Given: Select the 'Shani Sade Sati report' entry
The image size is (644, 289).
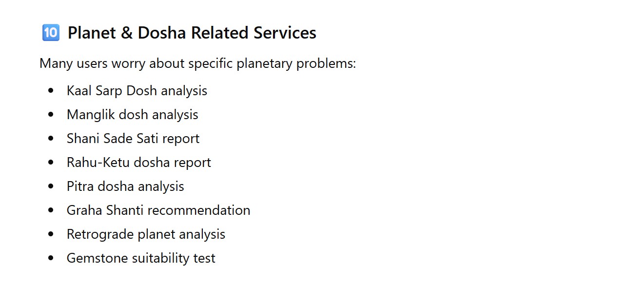Looking at the screenshot, I should click(x=133, y=139).
